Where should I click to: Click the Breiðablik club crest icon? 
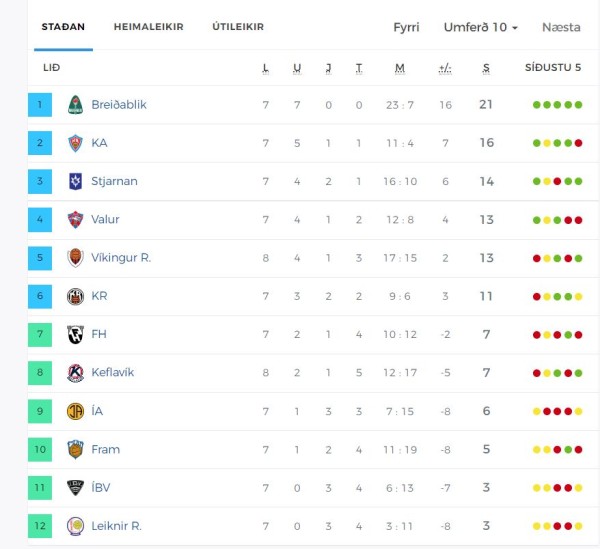point(75,104)
